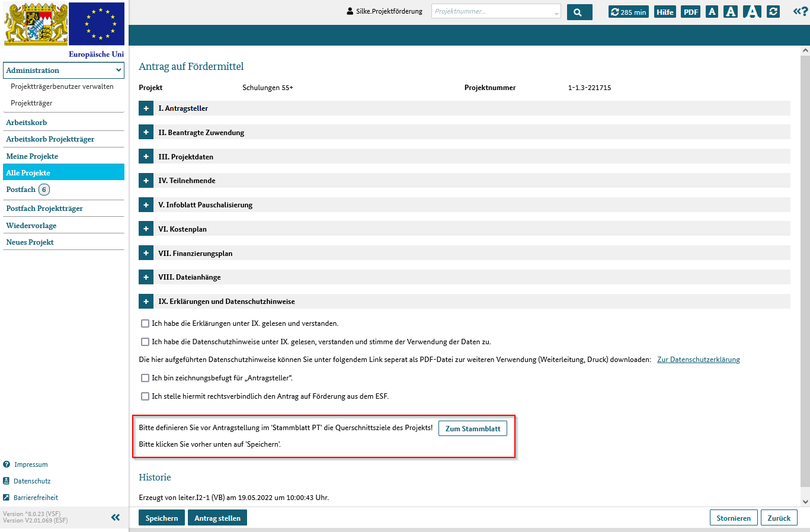Click Stornieren button
The height and width of the screenshot is (532, 810).
(734, 518)
